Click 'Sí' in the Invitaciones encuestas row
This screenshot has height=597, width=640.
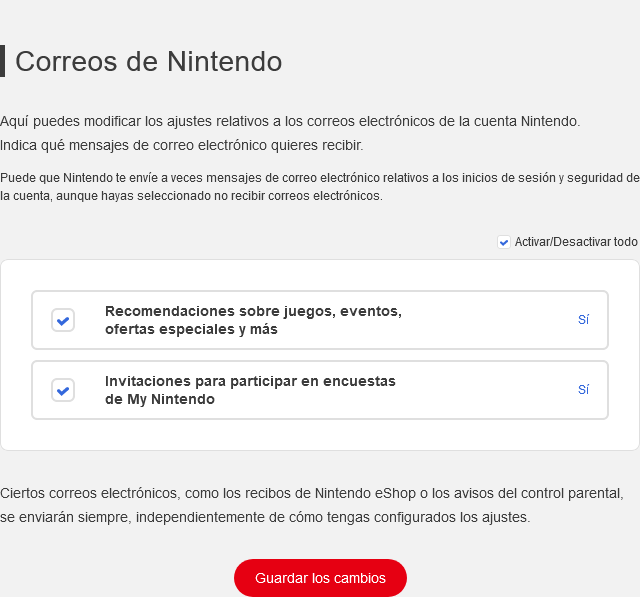pos(583,390)
